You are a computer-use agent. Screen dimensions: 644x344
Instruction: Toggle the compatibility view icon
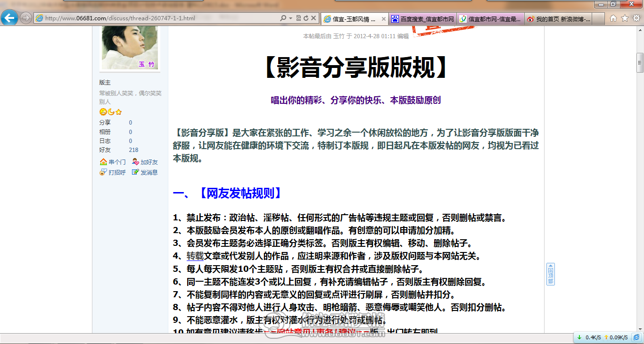pos(298,18)
